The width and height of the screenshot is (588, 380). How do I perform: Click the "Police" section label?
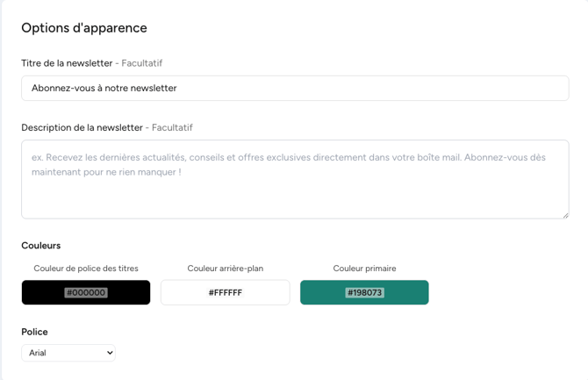coord(34,332)
